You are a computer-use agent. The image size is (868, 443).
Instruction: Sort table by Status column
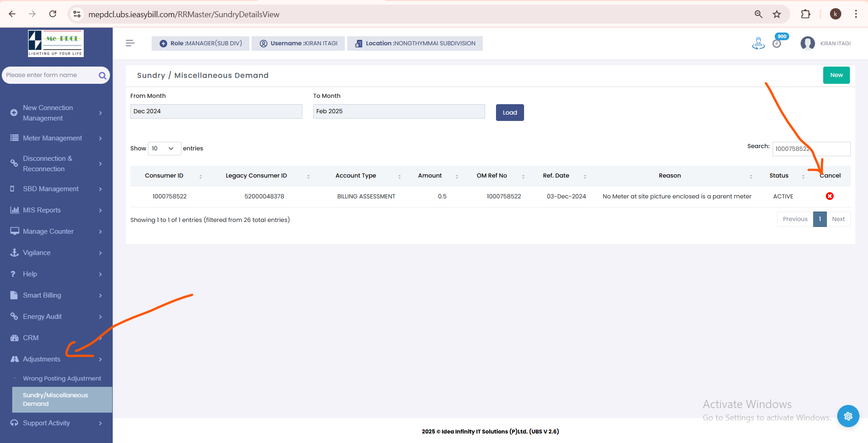click(783, 176)
